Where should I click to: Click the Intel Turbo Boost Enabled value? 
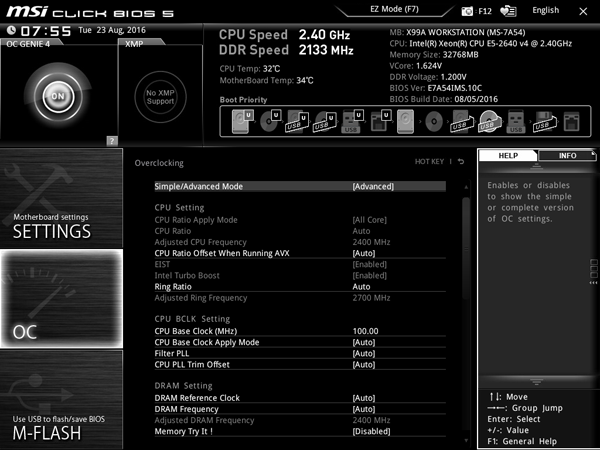369,276
